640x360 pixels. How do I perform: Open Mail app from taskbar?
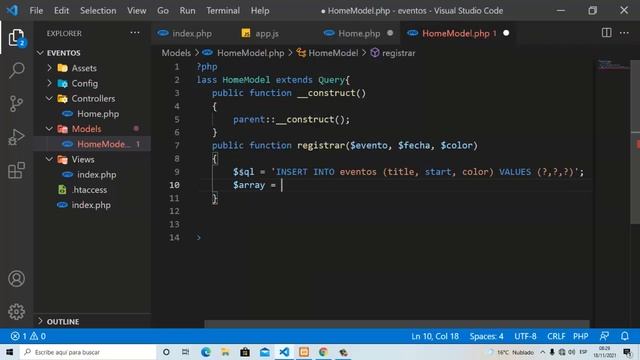tap(264, 352)
